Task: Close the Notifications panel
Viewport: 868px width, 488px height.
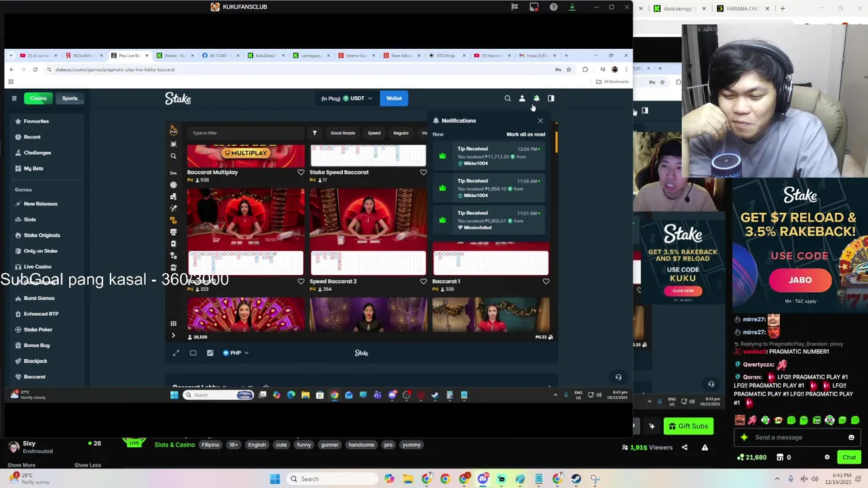Action: click(540, 121)
